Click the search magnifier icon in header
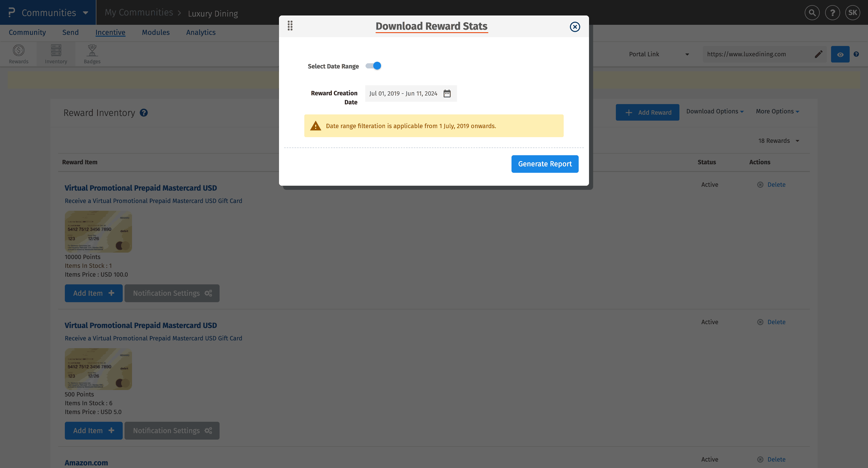The height and width of the screenshot is (468, 868). 812,13
